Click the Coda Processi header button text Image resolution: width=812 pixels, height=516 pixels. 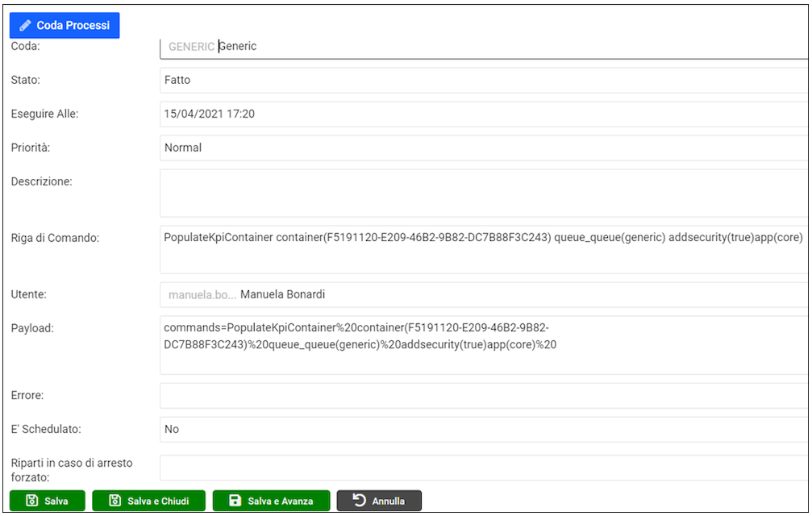point(73,26)
